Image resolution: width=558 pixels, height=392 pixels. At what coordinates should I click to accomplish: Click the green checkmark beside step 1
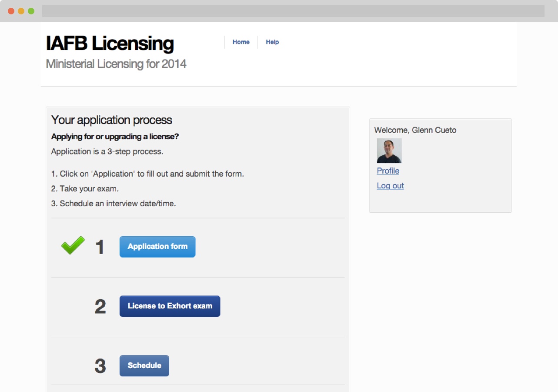coord(73,245)
